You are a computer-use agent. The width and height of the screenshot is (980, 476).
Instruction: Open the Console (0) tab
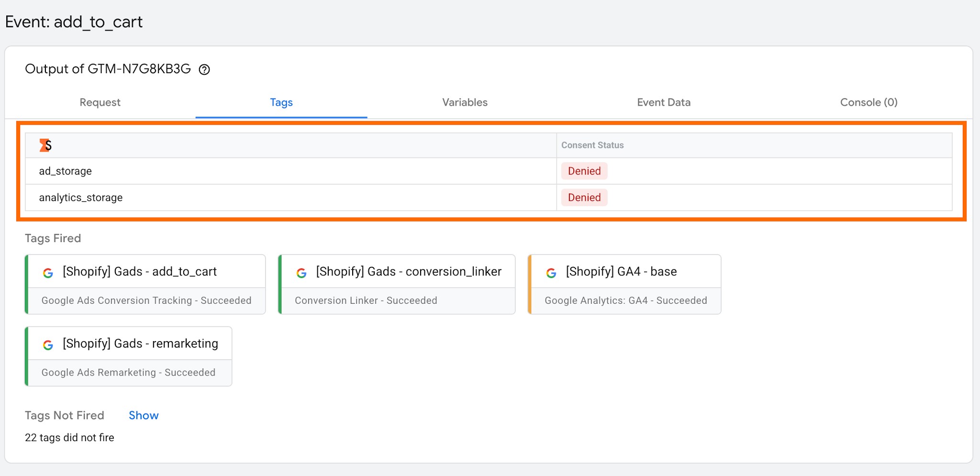[869, 102]
